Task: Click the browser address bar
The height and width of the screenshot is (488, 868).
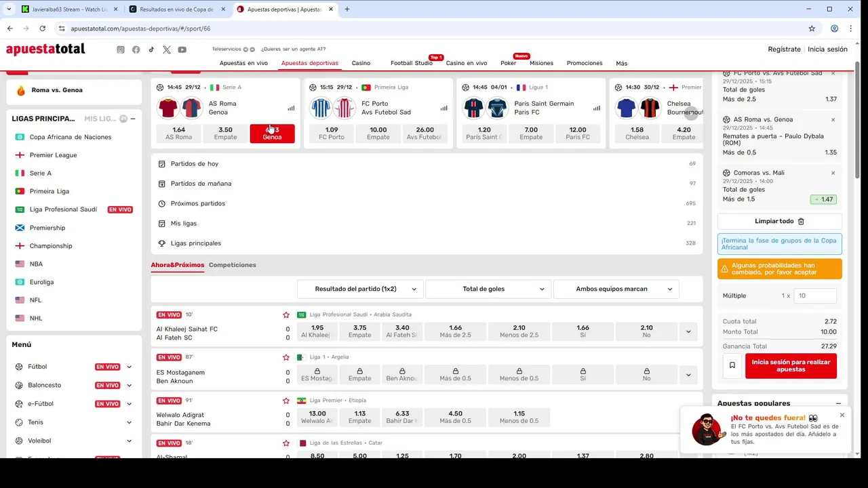Action: 434,28
